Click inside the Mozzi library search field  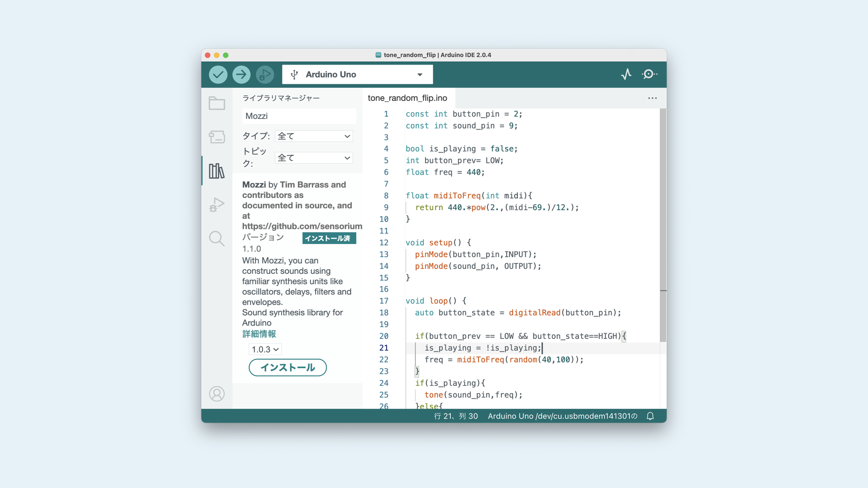click(x=299, y=116)
